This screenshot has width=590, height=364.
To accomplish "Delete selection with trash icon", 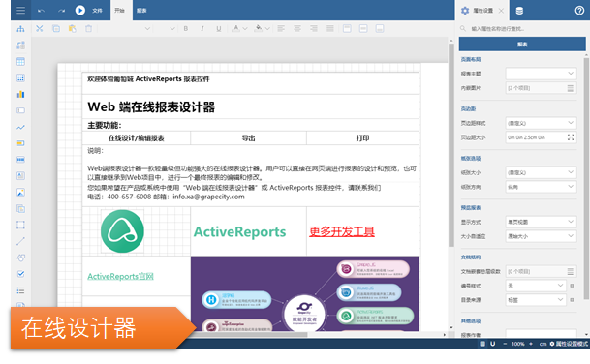I will [x=88, y=29].
